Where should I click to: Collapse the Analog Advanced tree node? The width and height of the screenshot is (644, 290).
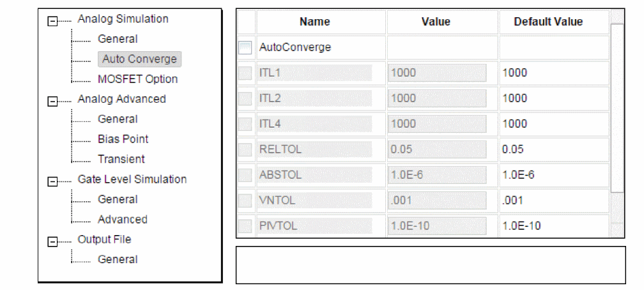[52, 102]
